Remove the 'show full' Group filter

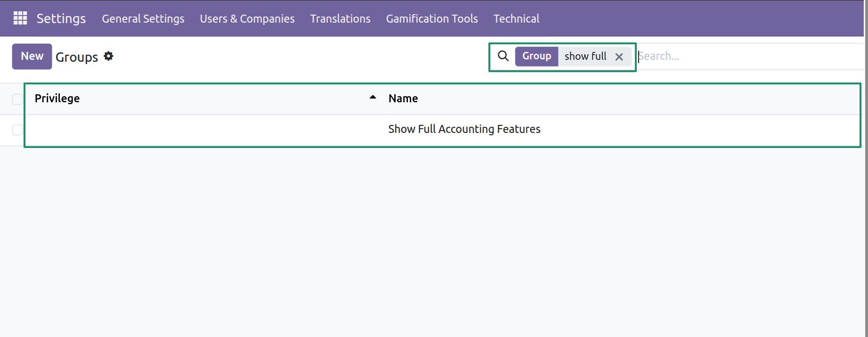point(619,57)
